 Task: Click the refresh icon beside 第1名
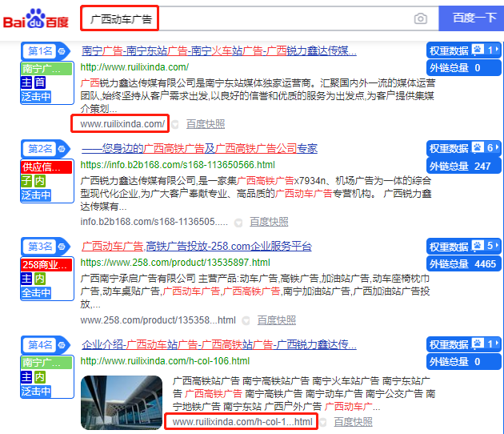tap(62, 50)
